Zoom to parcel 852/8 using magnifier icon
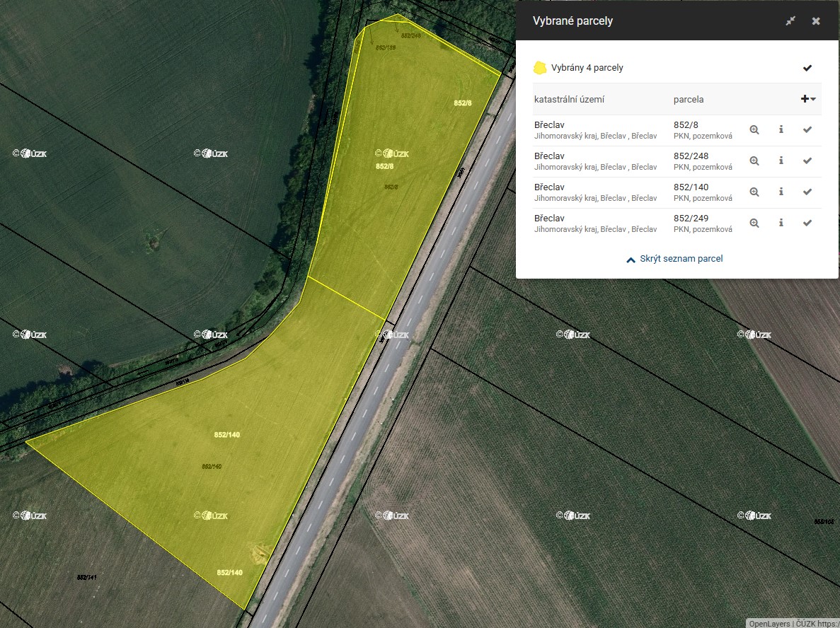This screenshot has width=840, height=628. click(x=754, y=130)
